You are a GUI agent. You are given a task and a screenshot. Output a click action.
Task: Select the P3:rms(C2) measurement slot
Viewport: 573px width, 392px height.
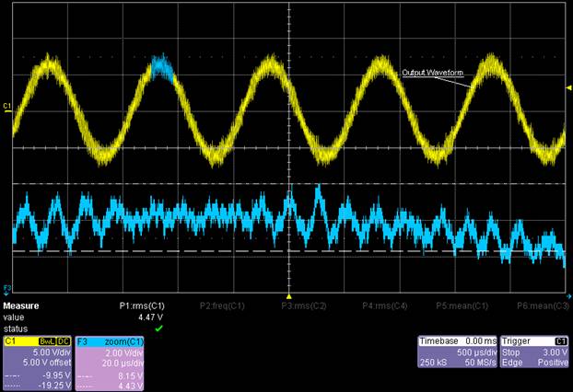pyautogui.click(x=302, y=305)
